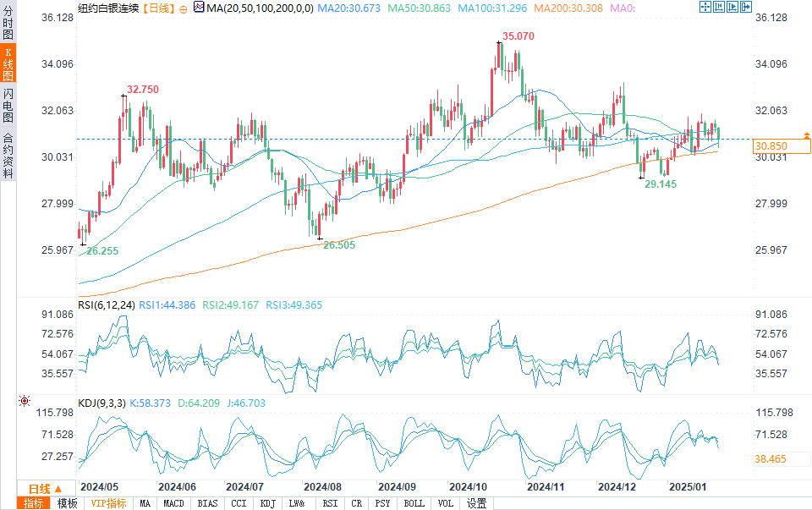Click the red sun icon beside KDJ

(25, 401)
